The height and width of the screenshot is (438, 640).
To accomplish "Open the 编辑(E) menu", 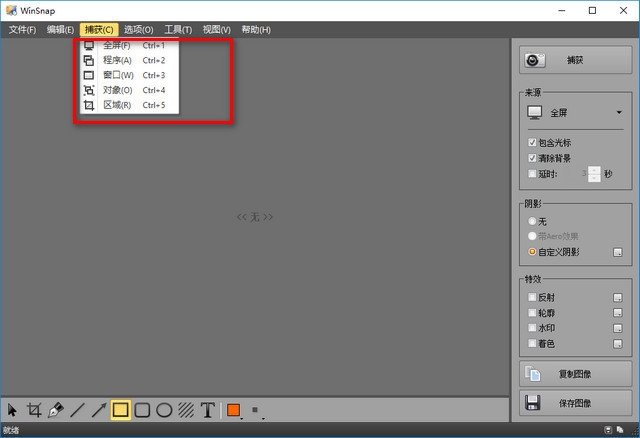I will click(60, 29).
